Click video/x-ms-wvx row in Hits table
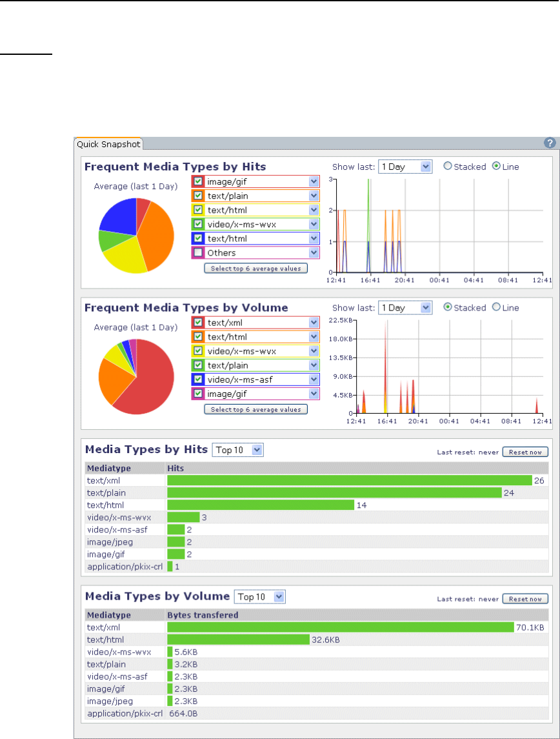 click(317, 517)
